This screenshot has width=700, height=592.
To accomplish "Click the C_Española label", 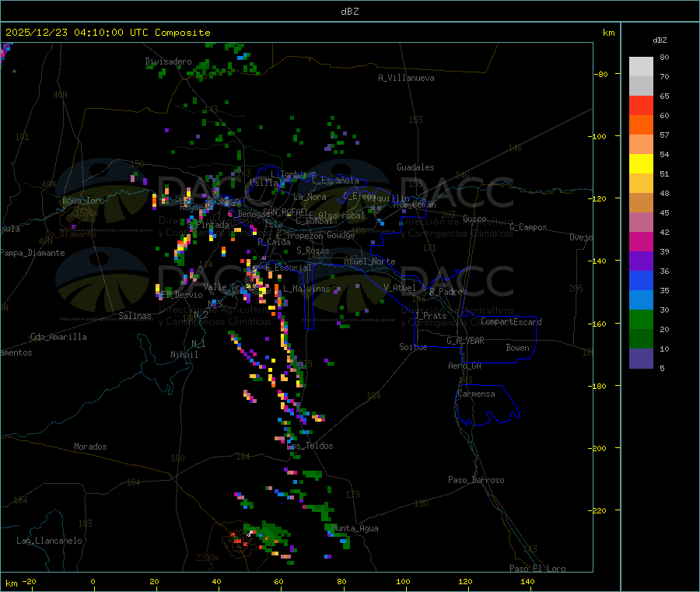I will 335,180.
